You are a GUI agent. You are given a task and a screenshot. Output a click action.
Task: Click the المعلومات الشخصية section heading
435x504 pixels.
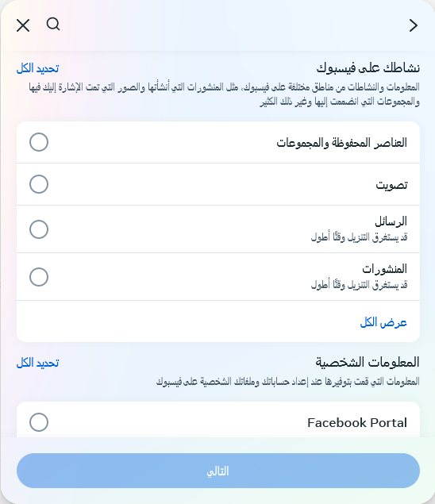[368, 363]
